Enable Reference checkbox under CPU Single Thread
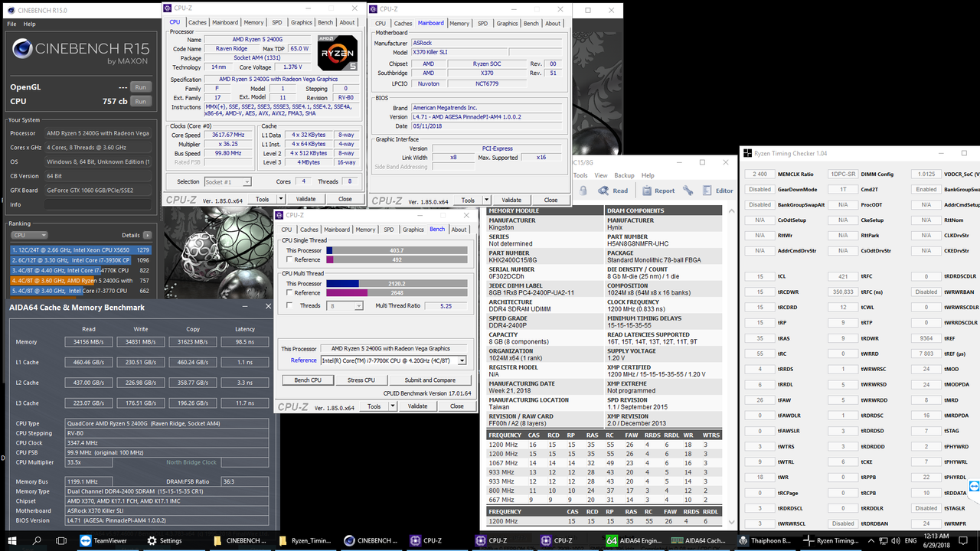The height and width of the screenshot is (551, 980). pyautogui.click(x=289, y=259)
